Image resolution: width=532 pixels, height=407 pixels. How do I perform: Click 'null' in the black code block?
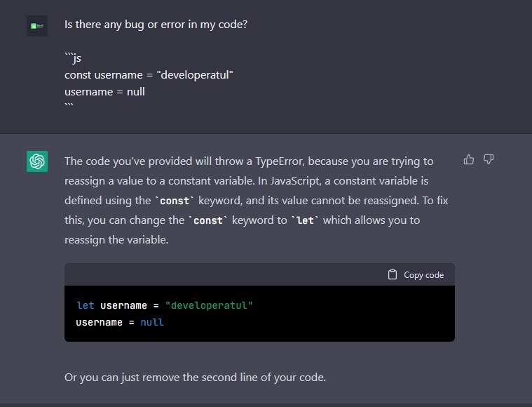point(152,322)
